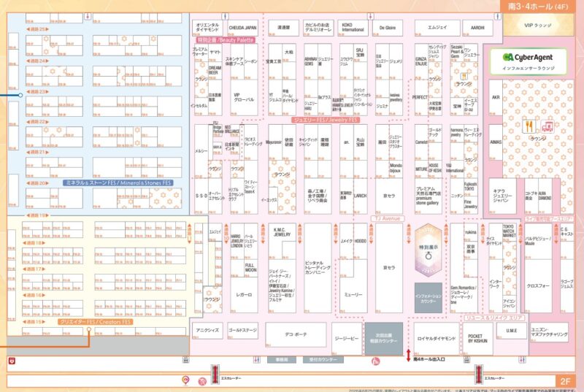Click the デコ・ボーテ booth
The image size is (584, 392).
click(x=296, y=334)
